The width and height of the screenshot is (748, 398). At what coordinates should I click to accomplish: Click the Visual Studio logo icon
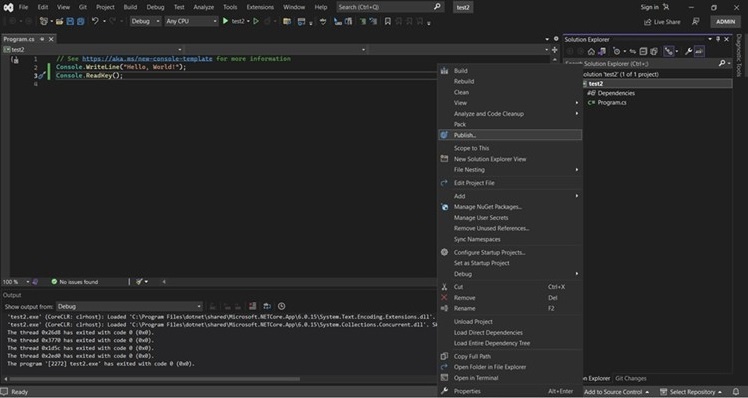pos(8,7)
